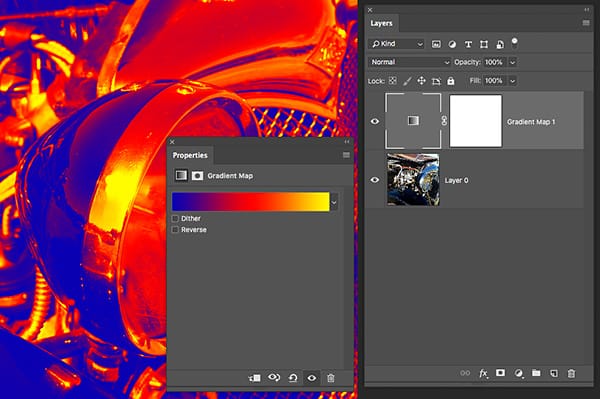Hide Layer 0 with its eye icon
The height and width of the screenshot is (399, 600).
(375, 180)
